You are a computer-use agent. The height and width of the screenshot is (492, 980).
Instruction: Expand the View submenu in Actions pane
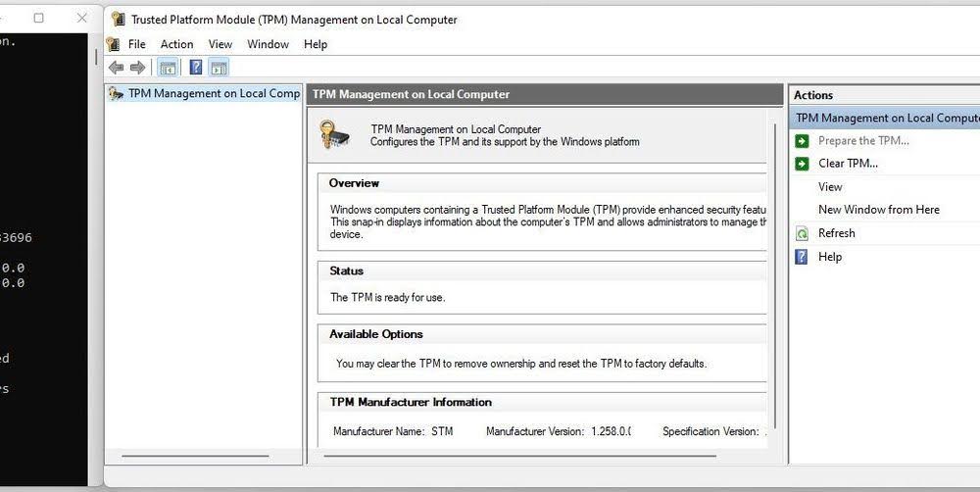pyautogui.click(x=830, y=187)
